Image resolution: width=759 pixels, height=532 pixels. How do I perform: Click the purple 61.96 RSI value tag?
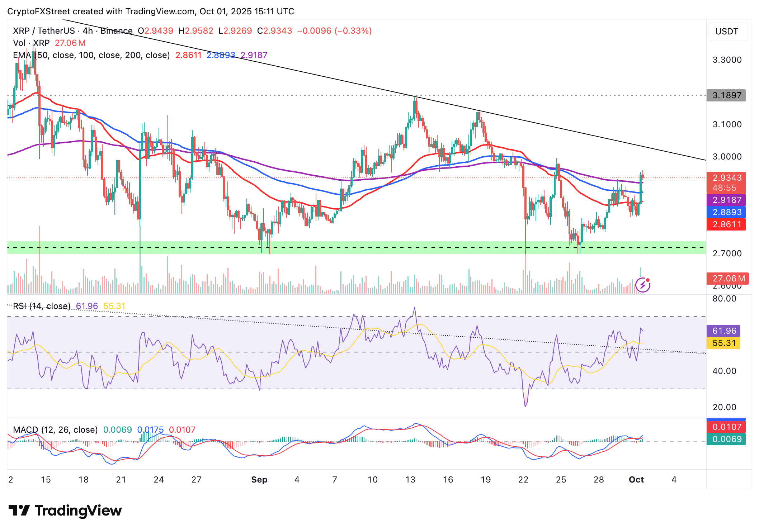(x=723, y=331)
